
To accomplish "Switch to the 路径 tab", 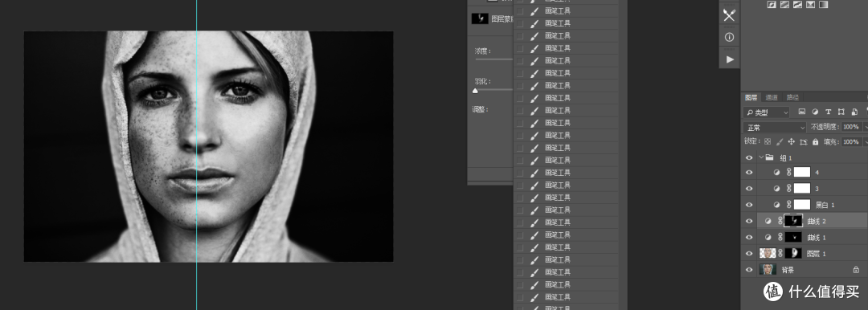I will tap(792, 97).
